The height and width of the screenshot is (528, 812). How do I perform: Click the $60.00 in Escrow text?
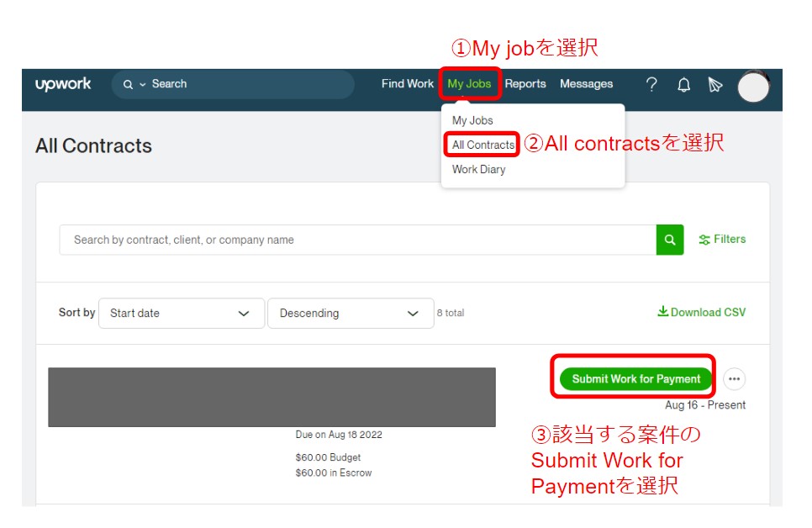pos(334,473)
